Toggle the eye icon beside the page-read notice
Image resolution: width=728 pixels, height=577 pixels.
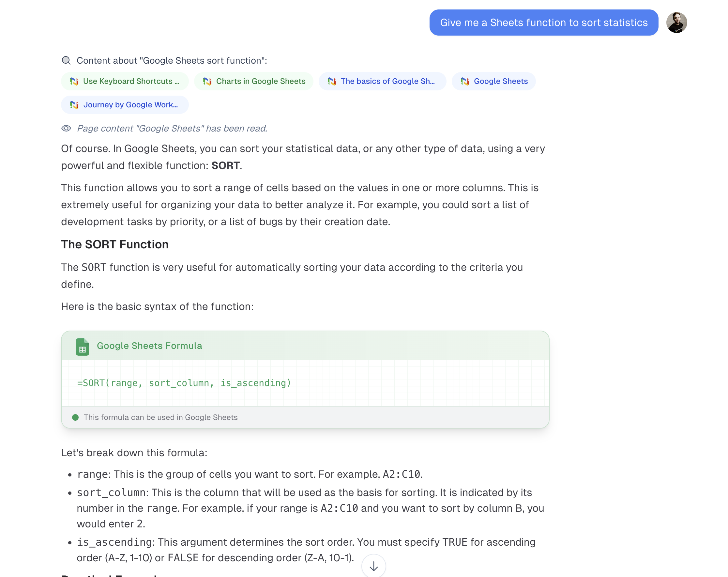pyautogui.click(x=66, y=128)
